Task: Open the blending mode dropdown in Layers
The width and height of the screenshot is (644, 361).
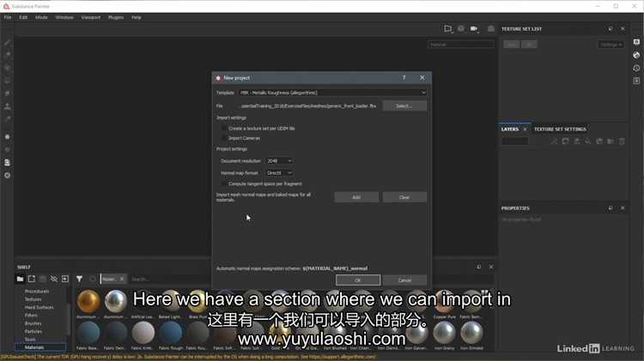Action: point(514,141)
